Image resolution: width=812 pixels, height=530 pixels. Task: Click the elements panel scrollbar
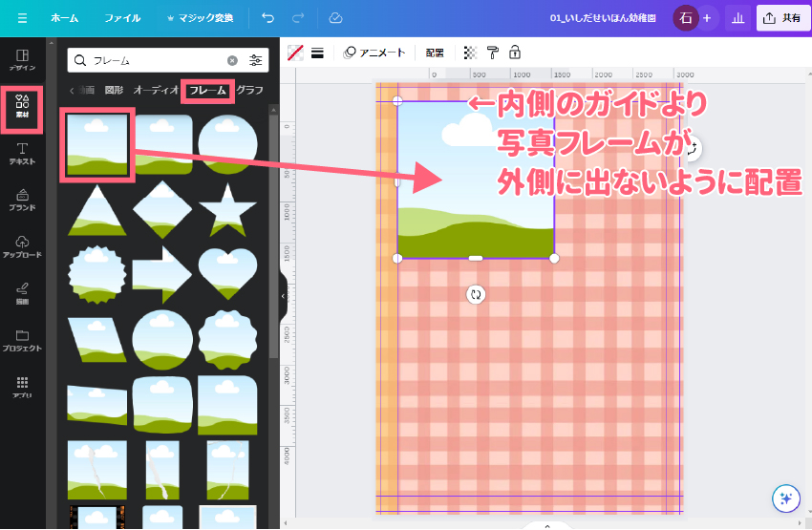pyautogui.click(x=273, y=236)
